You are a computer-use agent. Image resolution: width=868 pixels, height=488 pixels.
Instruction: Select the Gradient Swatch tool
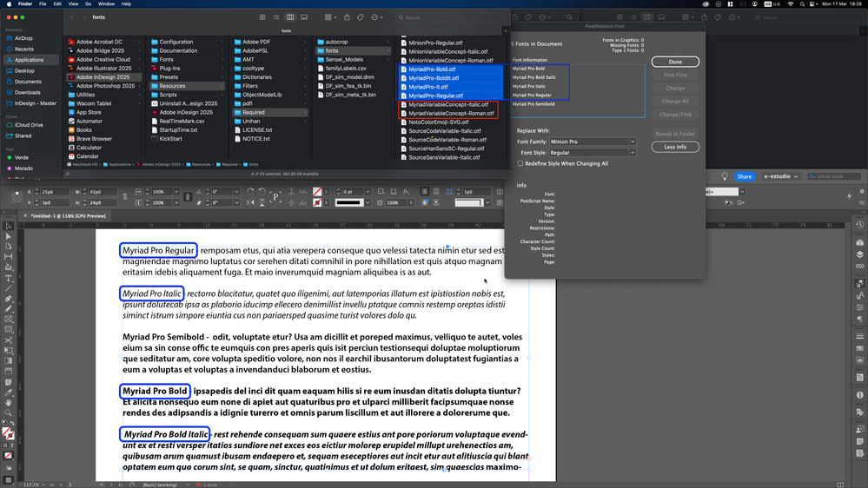coord(9,360)
